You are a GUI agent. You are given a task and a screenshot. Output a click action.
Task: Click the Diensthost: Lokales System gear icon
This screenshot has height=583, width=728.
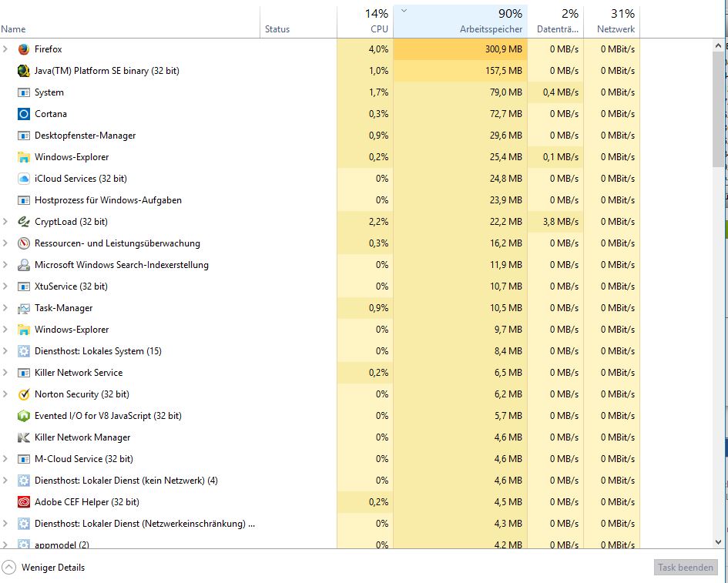click(24, 351)
